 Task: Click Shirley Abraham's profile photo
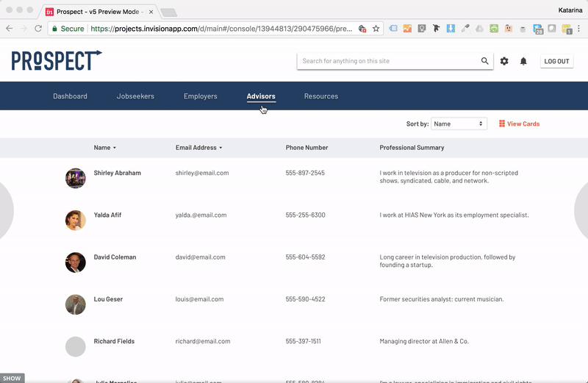point(76,178)
